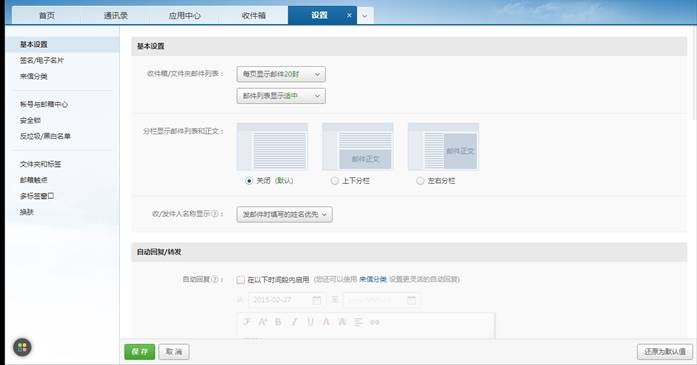Select the 左右分栏 radio button
The image size is (697, 365).
click(420, 181)
